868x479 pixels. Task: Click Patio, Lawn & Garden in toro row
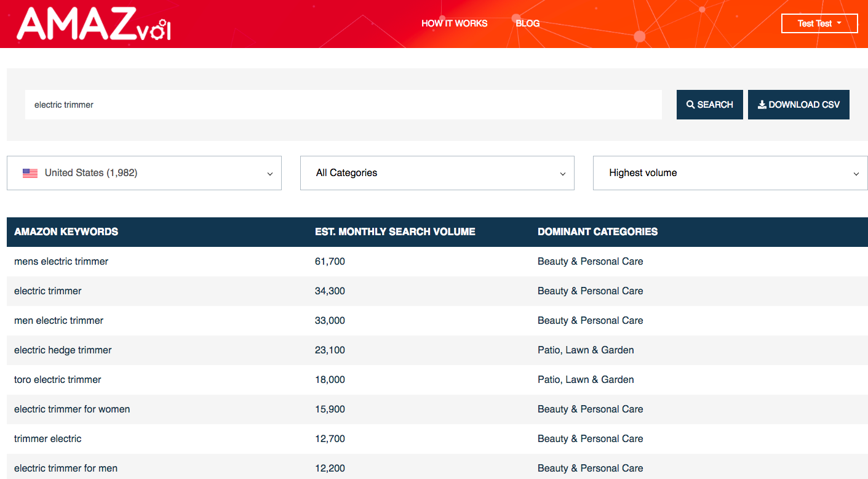pos(585,380)
